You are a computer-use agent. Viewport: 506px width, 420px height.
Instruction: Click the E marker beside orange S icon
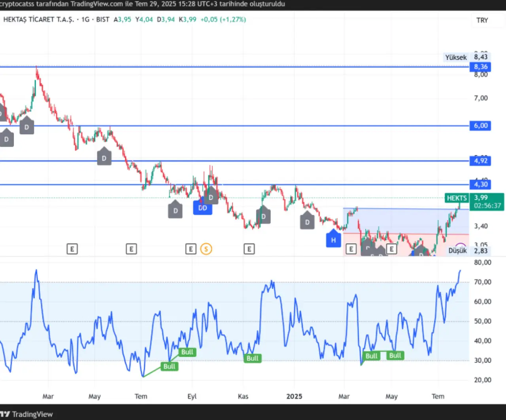coord(191,249)
